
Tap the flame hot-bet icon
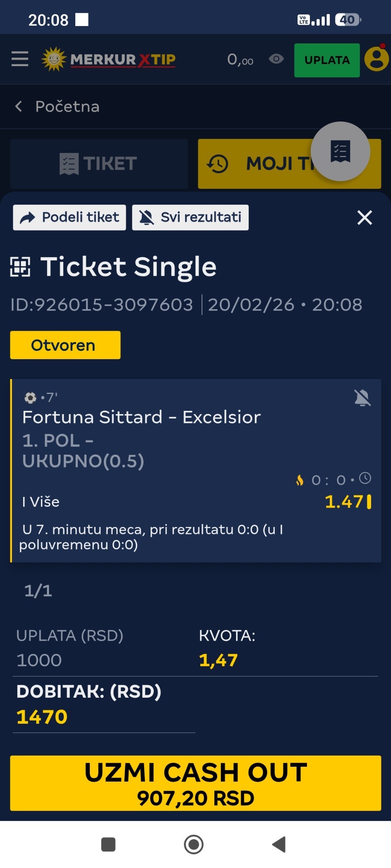(x=300, y=480)
